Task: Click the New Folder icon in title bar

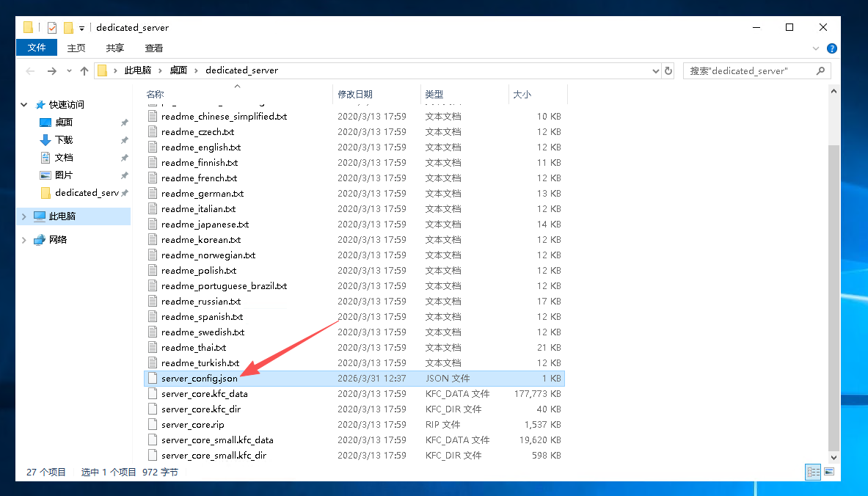Action: click(x=68, y=28)
